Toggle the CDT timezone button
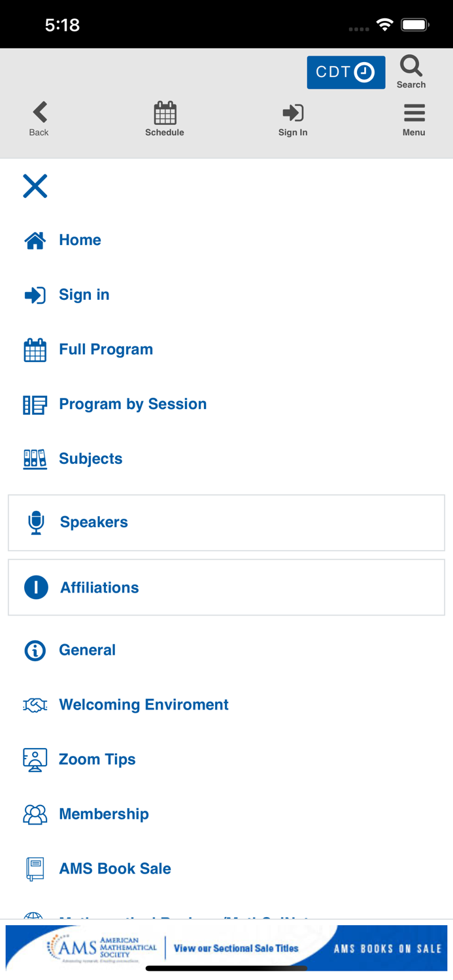Image resolution: width=453 pixels, height=980 pixels. coord(346,73)
